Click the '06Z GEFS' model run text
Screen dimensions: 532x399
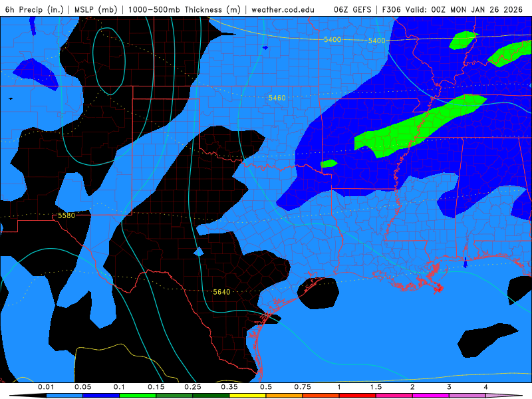[x=352, y=9]
